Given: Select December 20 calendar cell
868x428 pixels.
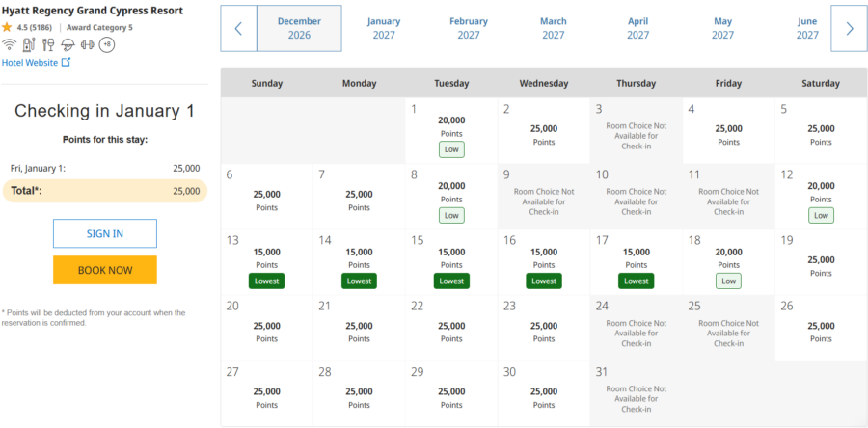Looking at the screenshot, I should tap(267, 329).
